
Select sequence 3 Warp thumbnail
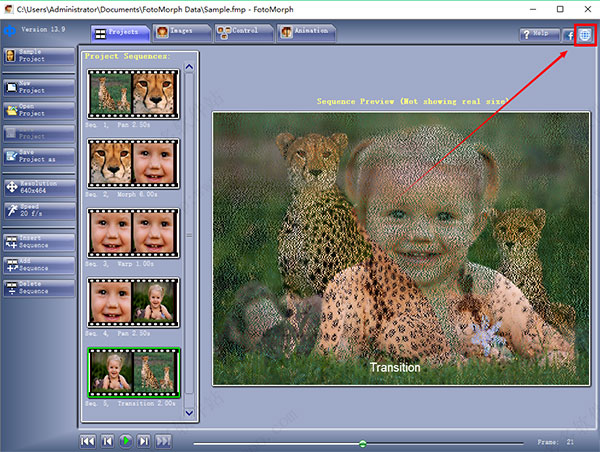coord(133,233)
